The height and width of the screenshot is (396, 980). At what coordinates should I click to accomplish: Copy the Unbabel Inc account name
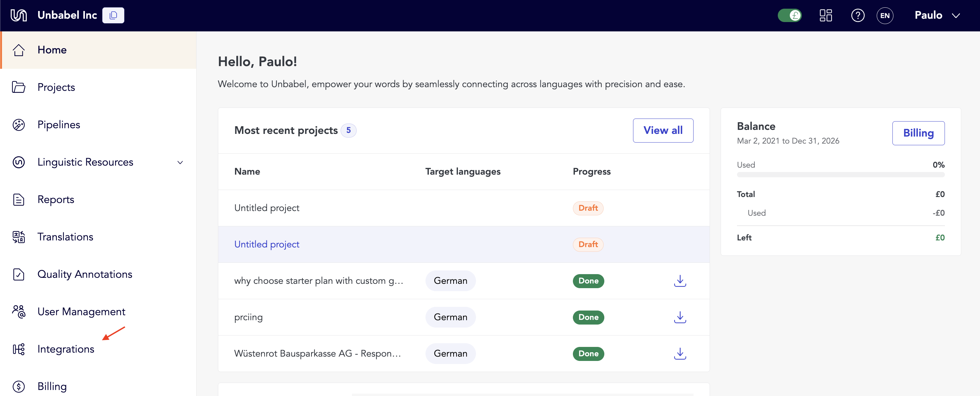113,15
